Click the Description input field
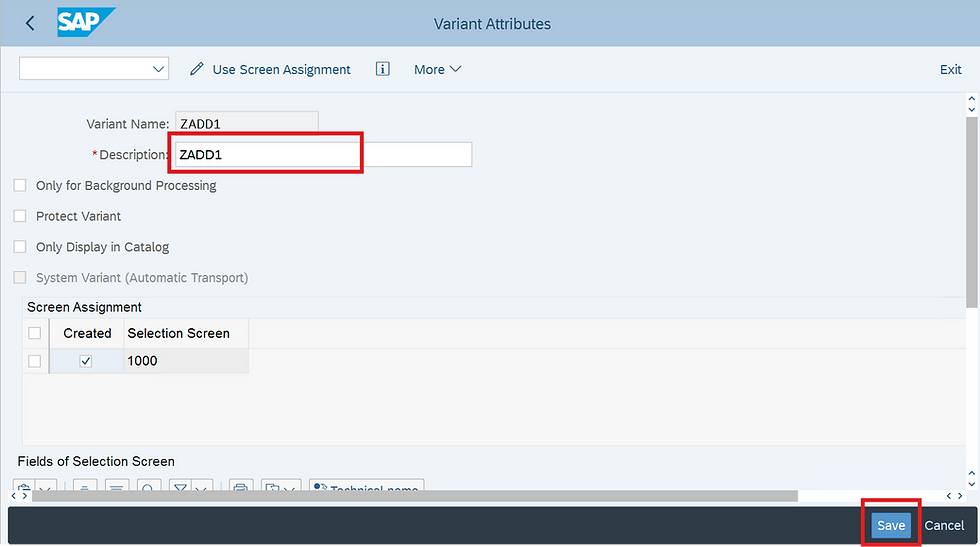The height and width of the screenshot is (547, 980). (x=323, y=154)
